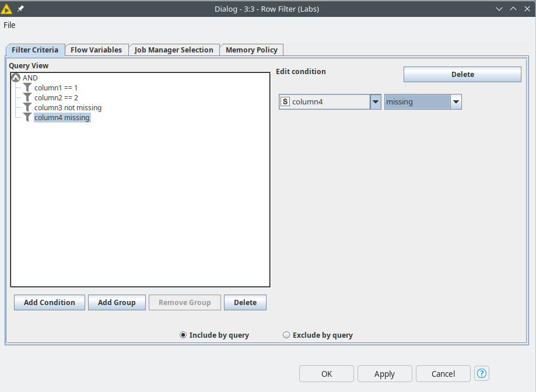The width and height of the screenshot is (536, 392).
Task: Click the filter icon beside column1 == 1
Action: coord(27,88)
